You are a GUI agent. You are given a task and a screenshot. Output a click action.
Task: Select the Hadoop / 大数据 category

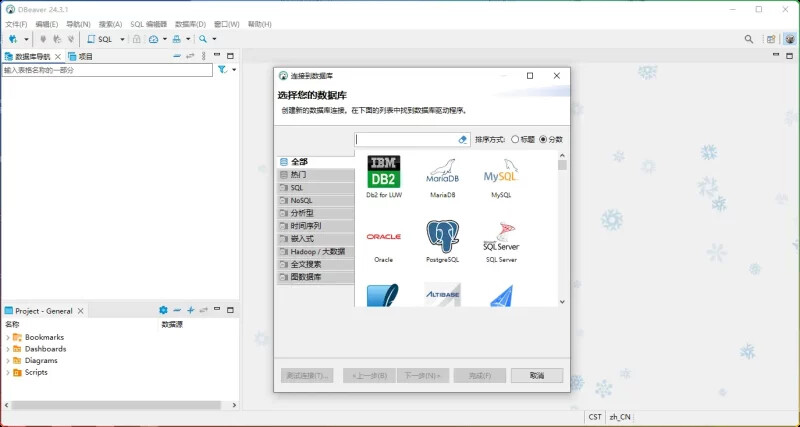315,252
